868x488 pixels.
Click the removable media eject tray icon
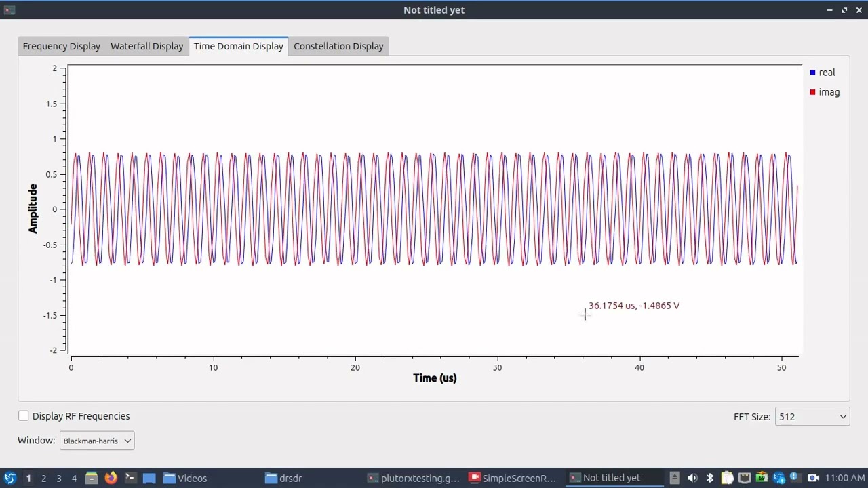[675, 478]
